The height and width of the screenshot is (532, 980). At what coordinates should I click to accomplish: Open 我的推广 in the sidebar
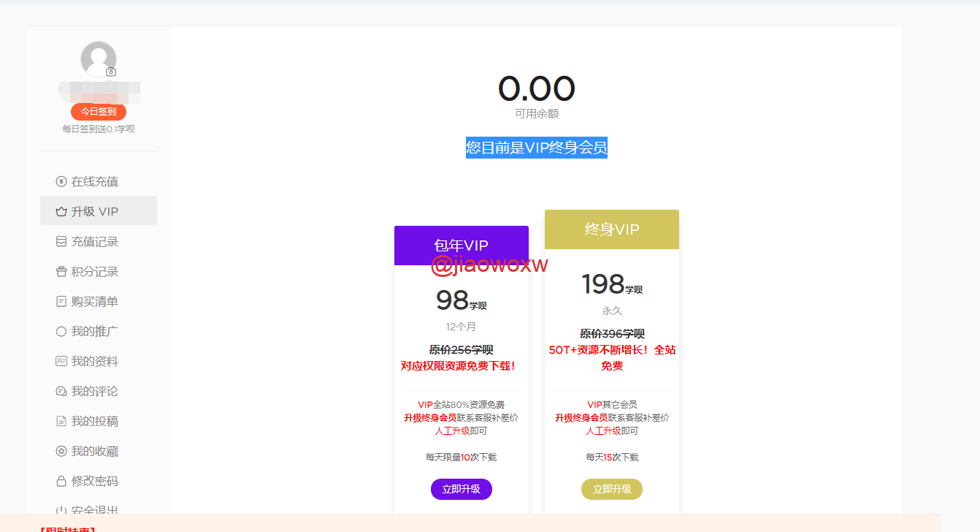click(x=99, y=331)
